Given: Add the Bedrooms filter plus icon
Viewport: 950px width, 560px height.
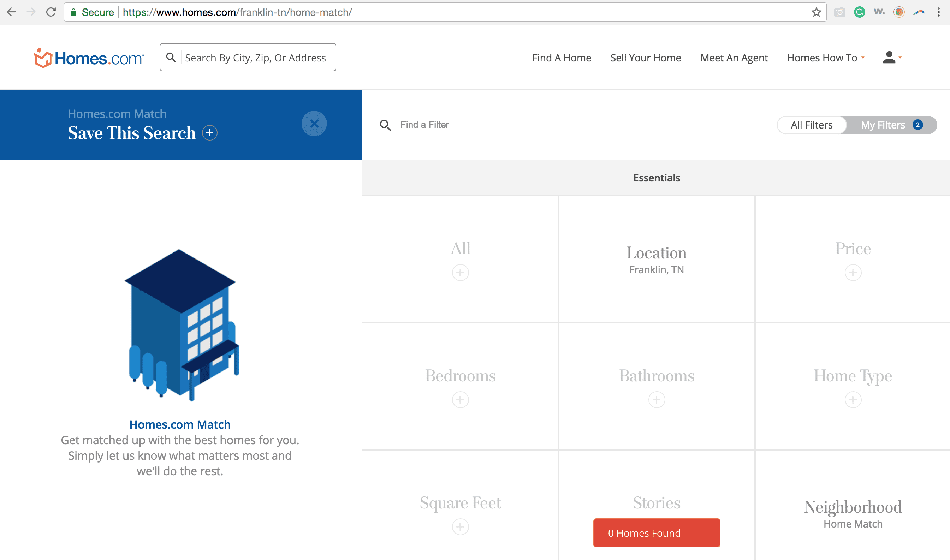Looking at the screenshot, I should tap(461, 400).
